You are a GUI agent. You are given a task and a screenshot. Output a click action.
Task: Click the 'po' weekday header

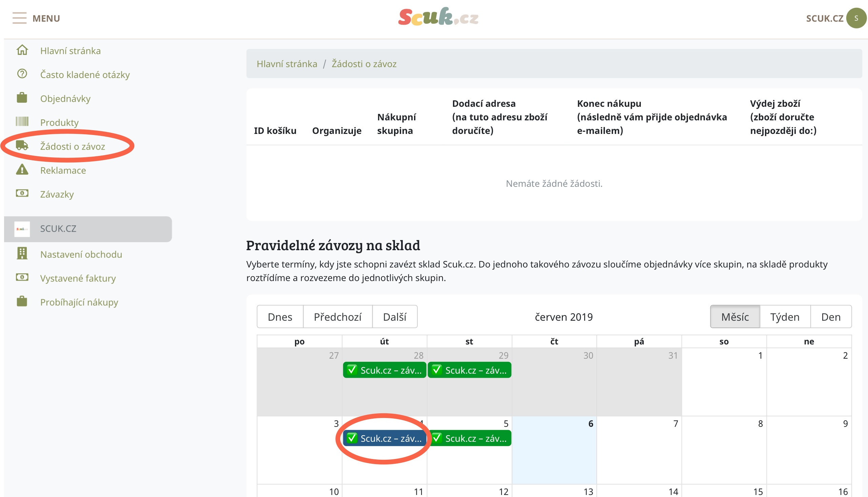pos(299,341)
